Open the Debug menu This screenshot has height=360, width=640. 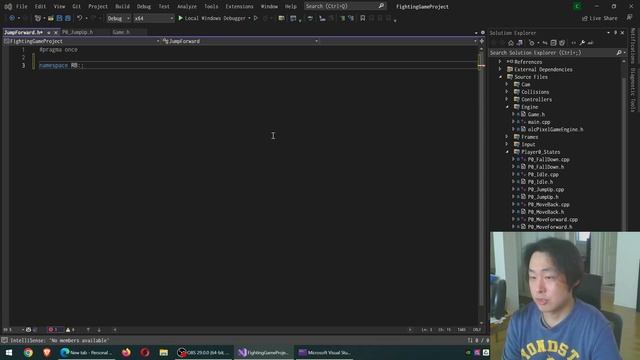tap(144, 7)
